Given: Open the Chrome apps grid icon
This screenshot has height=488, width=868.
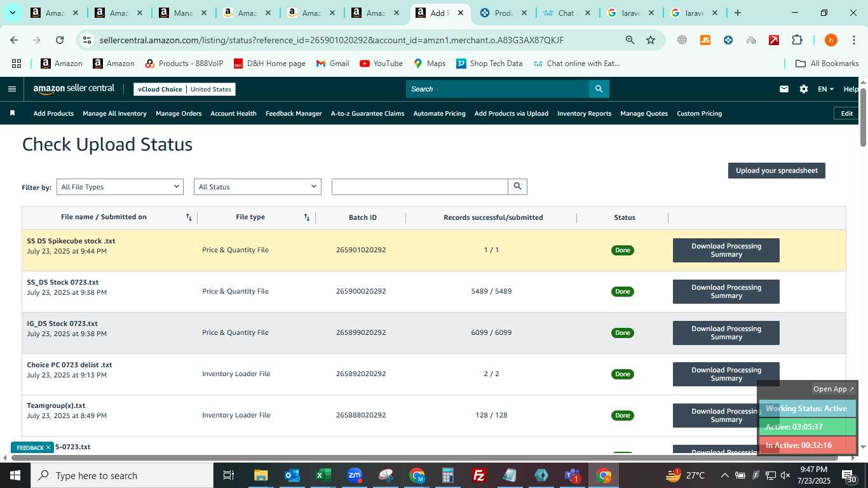Looking at the screenshot, I should (x=17, y=64).
